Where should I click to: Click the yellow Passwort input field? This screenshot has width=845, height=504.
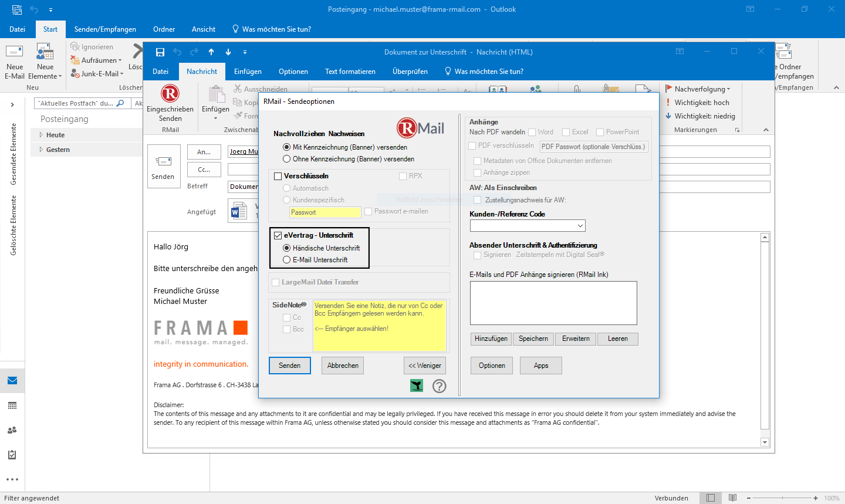[x=325, y=212]
